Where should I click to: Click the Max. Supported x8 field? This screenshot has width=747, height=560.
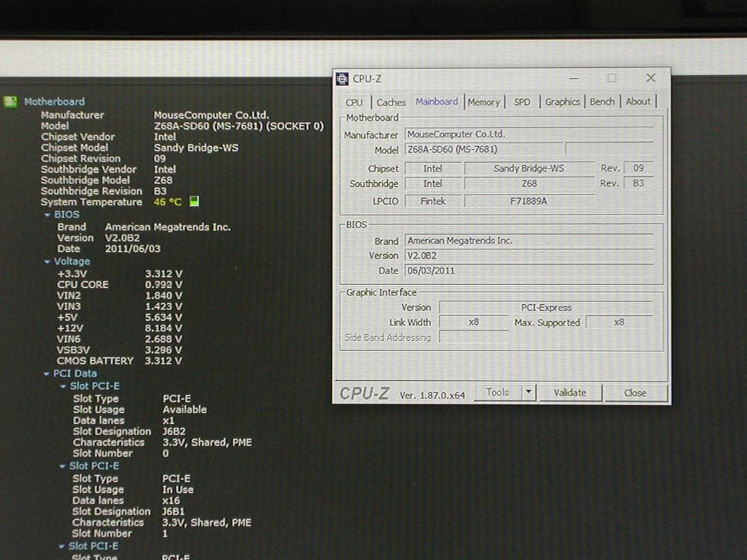[619, 322]
